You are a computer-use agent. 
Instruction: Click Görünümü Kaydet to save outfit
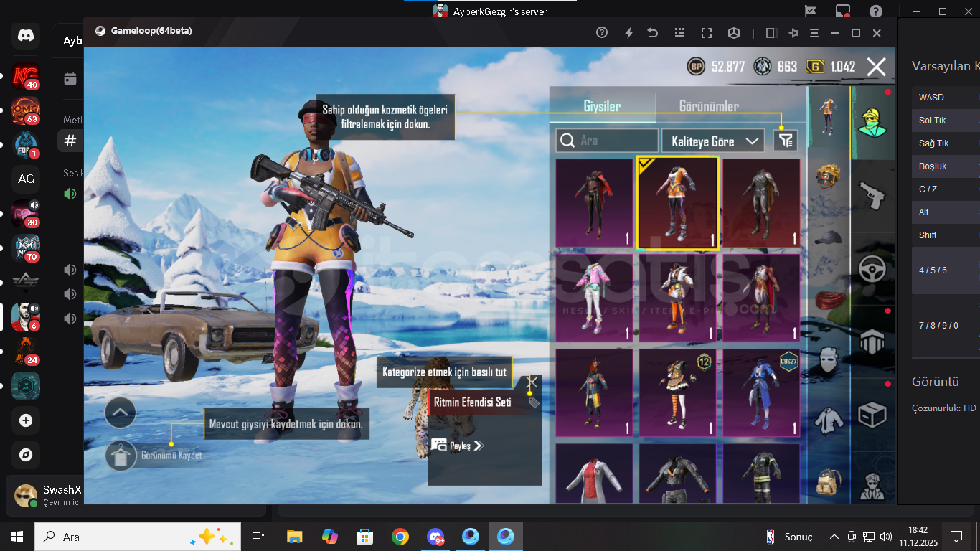155,456
